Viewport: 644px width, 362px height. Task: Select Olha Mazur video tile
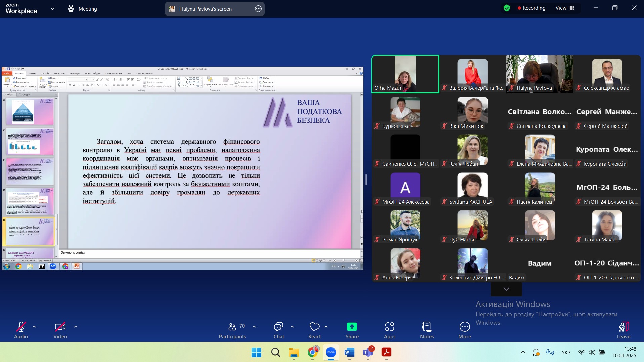tap(405, 74)
